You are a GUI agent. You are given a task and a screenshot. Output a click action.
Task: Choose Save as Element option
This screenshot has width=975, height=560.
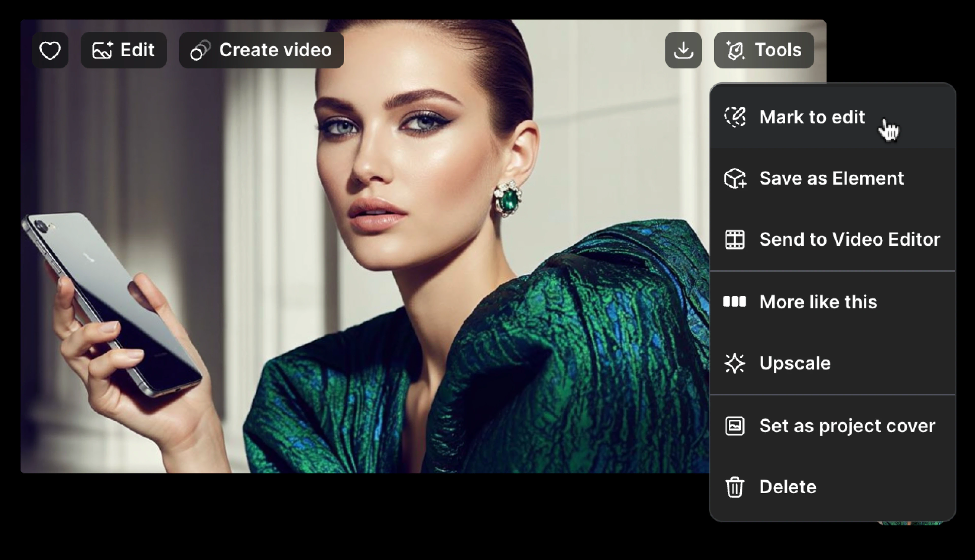pyautogui.click(x=831, y=178)
